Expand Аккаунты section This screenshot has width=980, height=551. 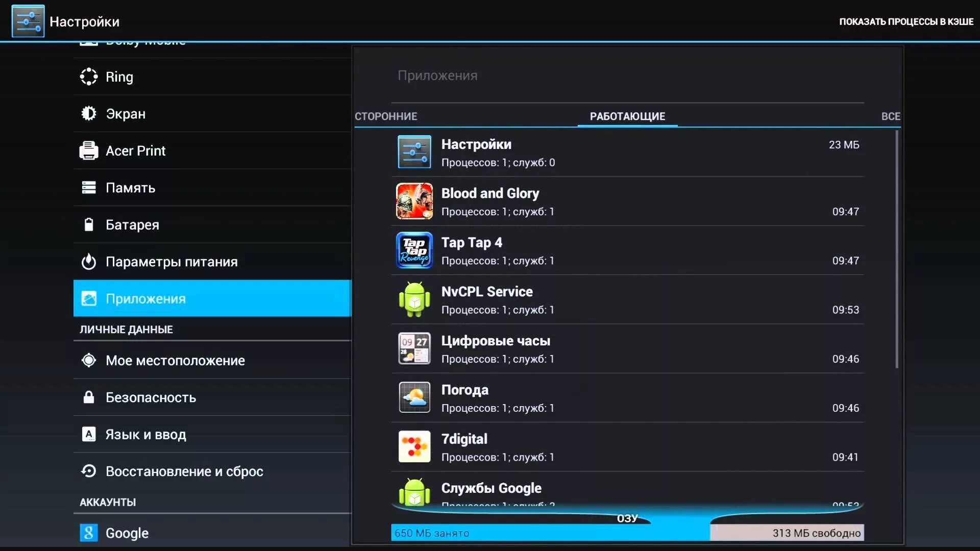[108, 502]
